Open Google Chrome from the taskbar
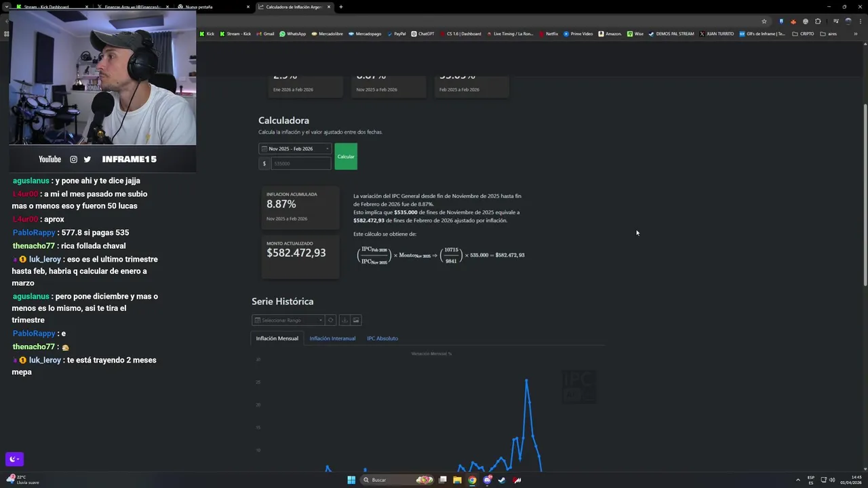868x488 pixels. (473, 480)
